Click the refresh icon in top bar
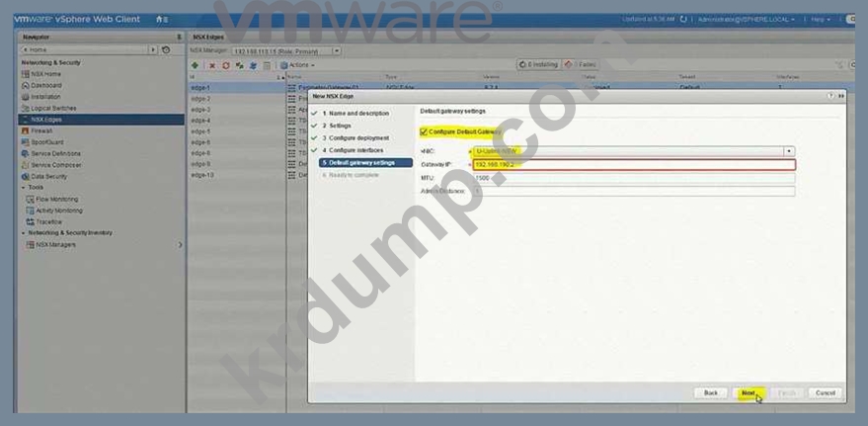 pyautogui.click(x=683, y=20)
